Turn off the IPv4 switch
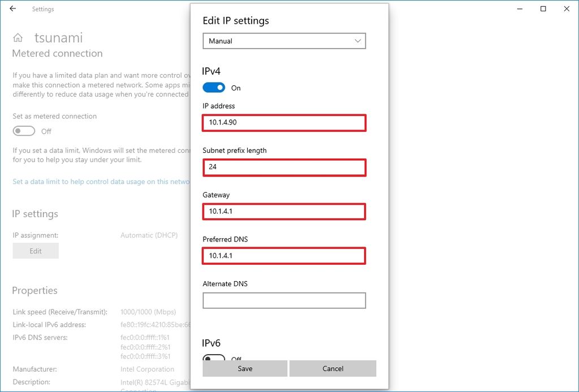Screen dimensions: 579x392 (x=214, y=87)
